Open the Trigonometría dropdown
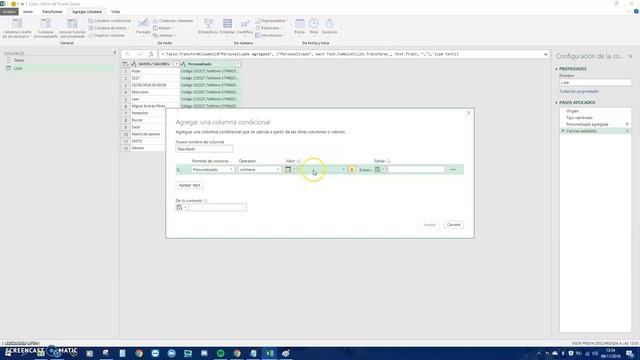 pos(271,21)
